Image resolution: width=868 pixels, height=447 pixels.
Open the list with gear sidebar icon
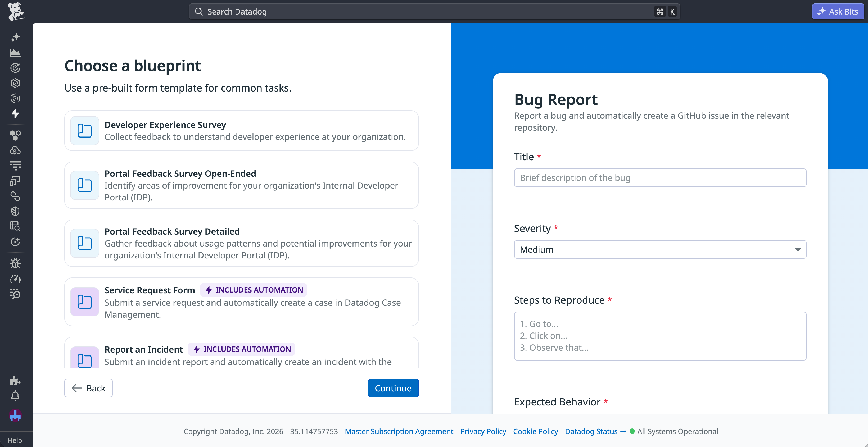(x=15, y=294)
